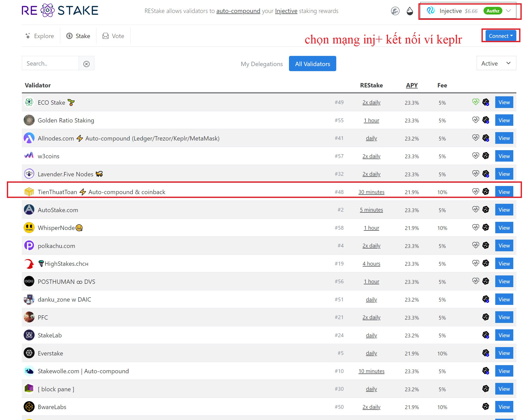
Task: Expand the Active status filter dropdown
Action: pyautogui.click(x=496, y=63)
